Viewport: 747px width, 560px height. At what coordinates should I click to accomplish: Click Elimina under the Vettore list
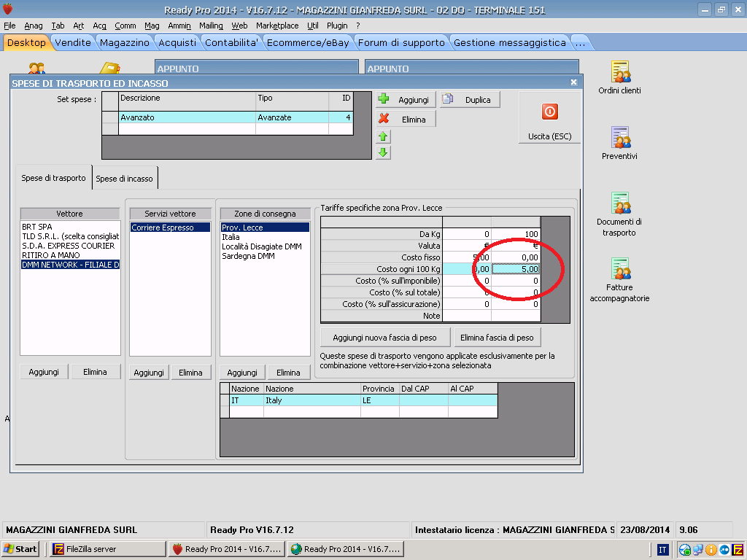click(96, 372)
